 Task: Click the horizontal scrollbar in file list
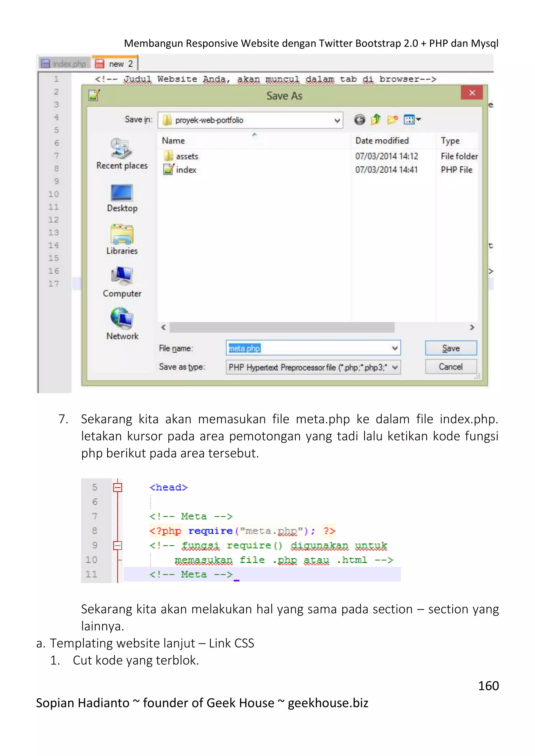click(x=282, y=327)
